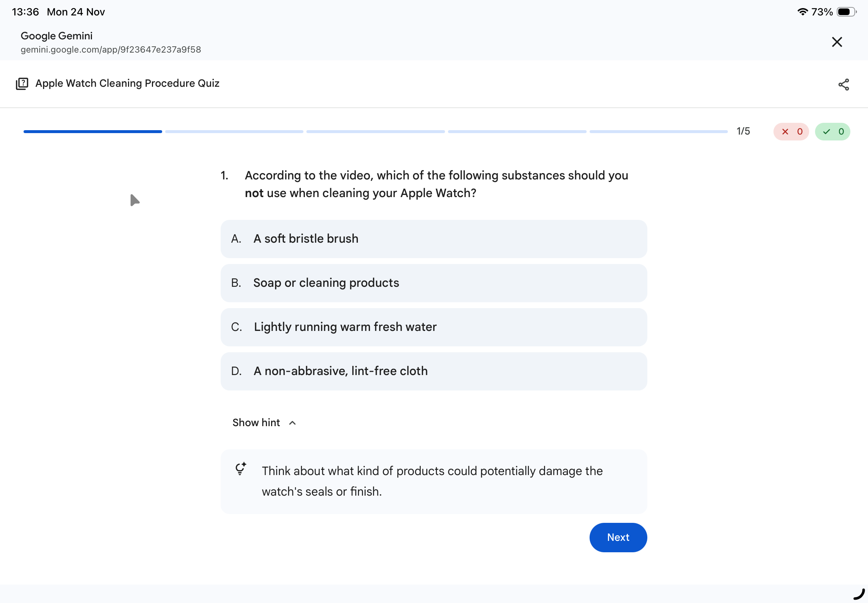
Task: Select answer C, lightly running warm fresh water
Action: [x=433, y=327]
